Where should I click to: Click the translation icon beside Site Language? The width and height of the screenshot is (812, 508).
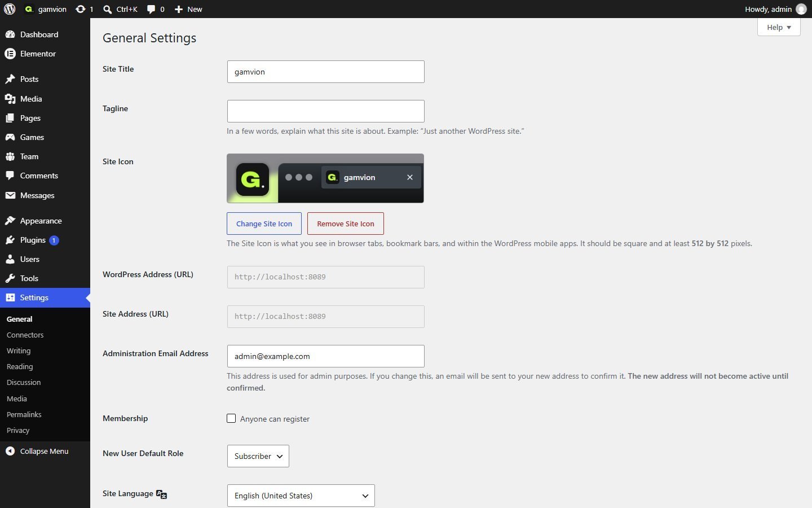tap(161, 494)
